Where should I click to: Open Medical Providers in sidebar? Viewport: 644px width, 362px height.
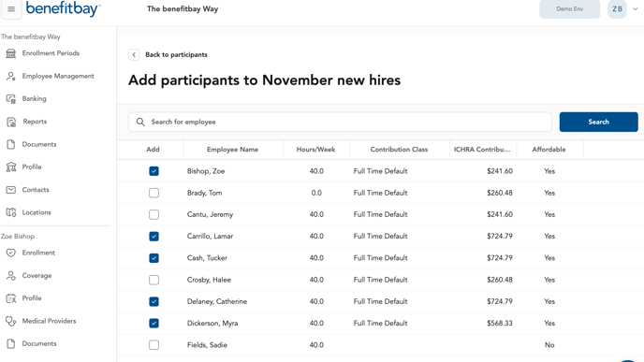tap(49, 322)
